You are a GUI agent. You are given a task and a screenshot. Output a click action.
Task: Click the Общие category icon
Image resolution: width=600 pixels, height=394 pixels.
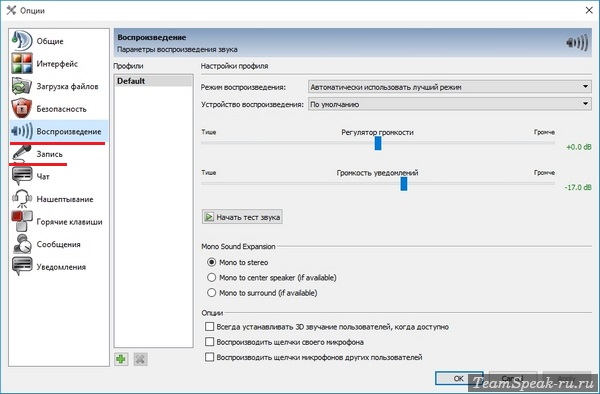coord(22,41)
